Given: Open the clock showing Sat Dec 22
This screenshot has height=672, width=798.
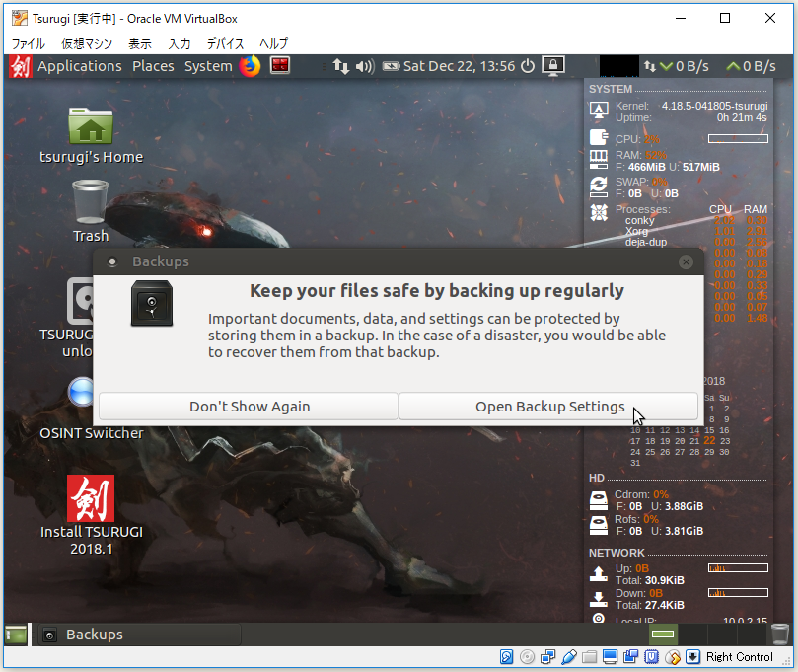Looking at the screenshot, I should click(x=459, y=66).
